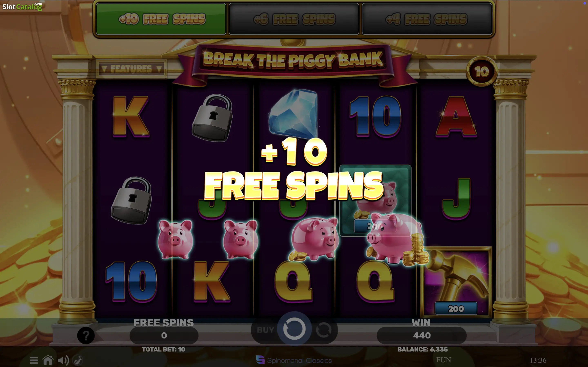Toggle the autoplay arrows button

coord(323,330)
